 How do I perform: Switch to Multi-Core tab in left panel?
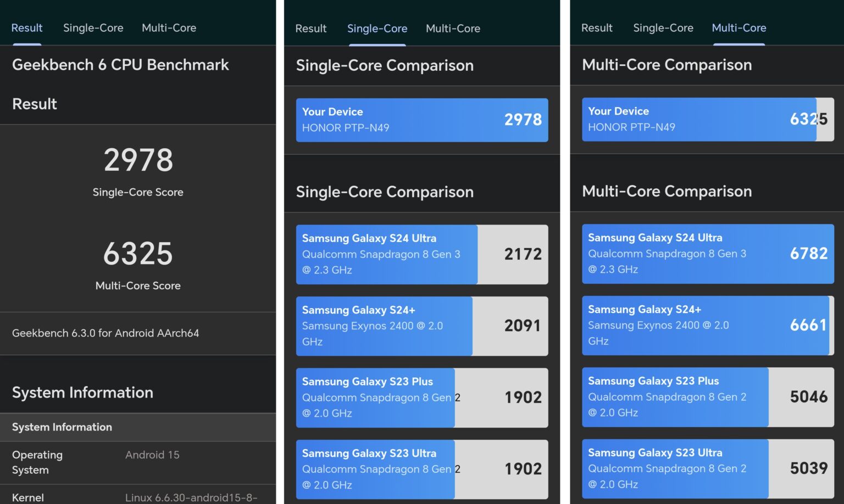169,27
